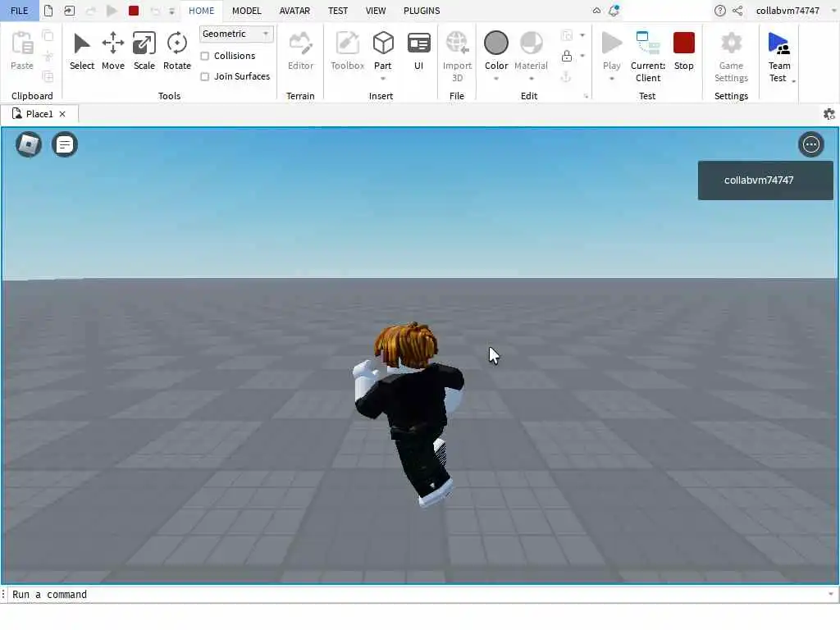
Task: Click the lock icon in Edit group
Action: 566,56
